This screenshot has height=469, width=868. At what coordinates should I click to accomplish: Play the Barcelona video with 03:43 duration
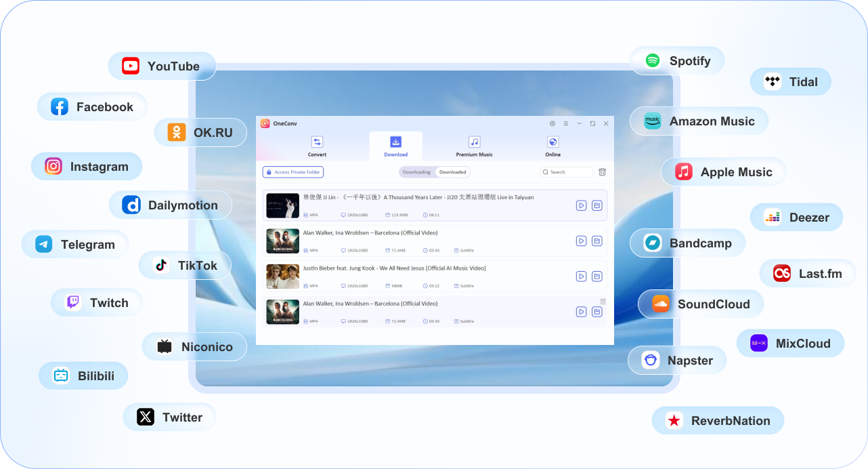click(581, 241)
